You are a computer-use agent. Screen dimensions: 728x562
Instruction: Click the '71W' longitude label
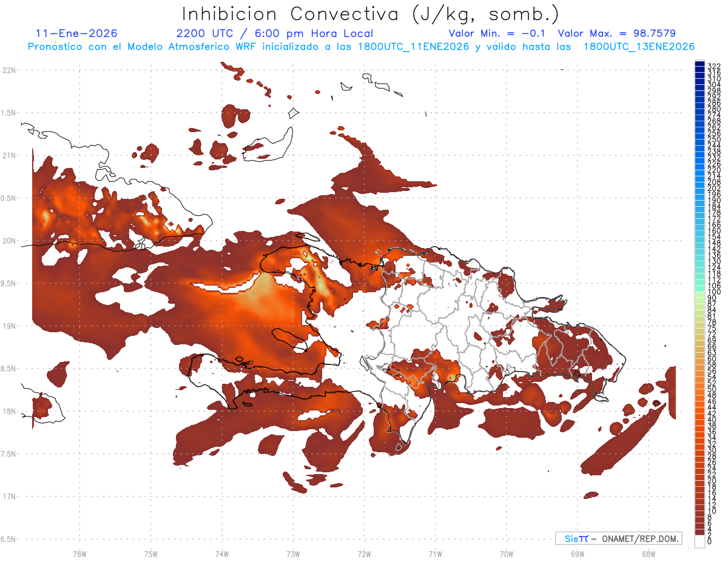point(435,554)
